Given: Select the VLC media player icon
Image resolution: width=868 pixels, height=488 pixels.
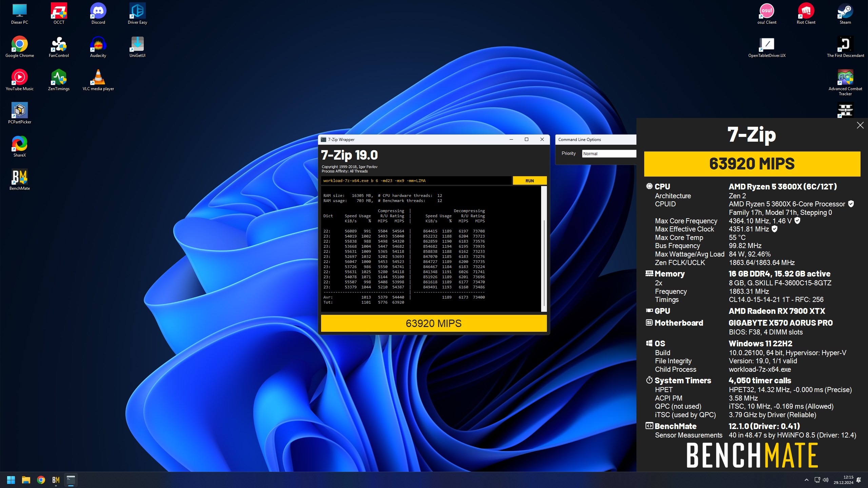Looking at the screenshot, I should point(98,80).
